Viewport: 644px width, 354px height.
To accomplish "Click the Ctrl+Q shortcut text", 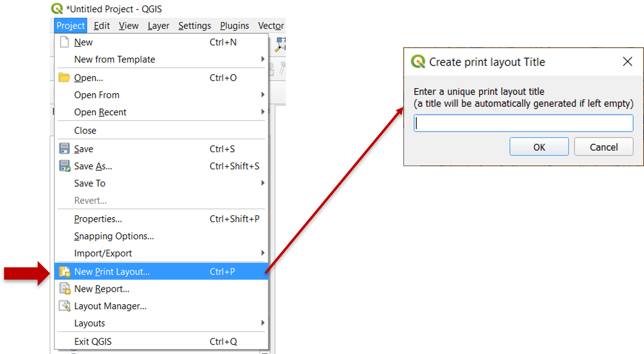I will point(223,342).
